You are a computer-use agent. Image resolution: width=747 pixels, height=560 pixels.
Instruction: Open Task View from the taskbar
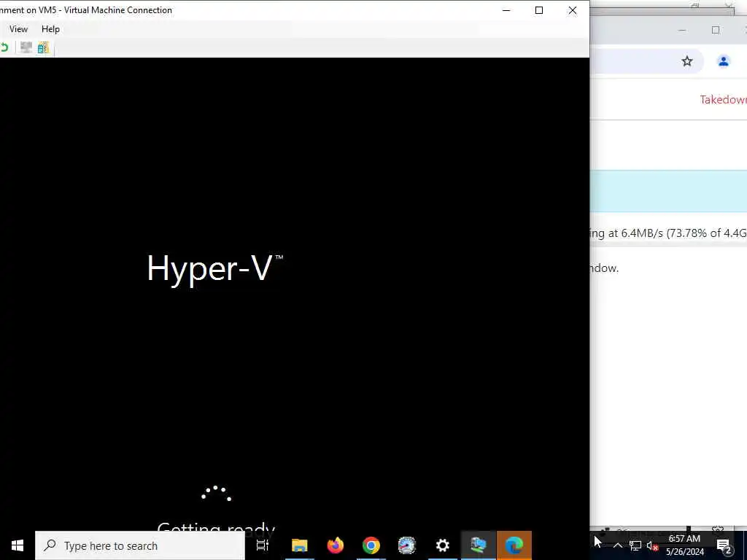[x=263, y=545]
